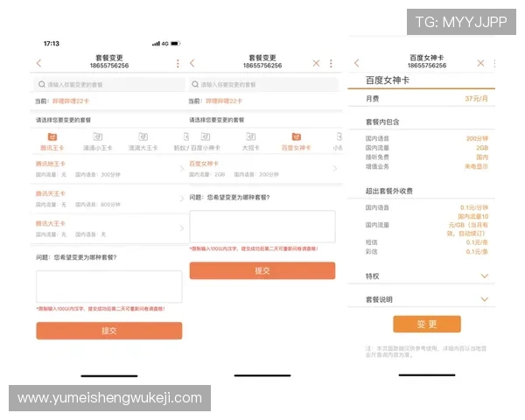This screenshot has height=420, width=525.
Task: Switch to the 滴滴小王卡 tab
Action: click(x=97, y=142)
